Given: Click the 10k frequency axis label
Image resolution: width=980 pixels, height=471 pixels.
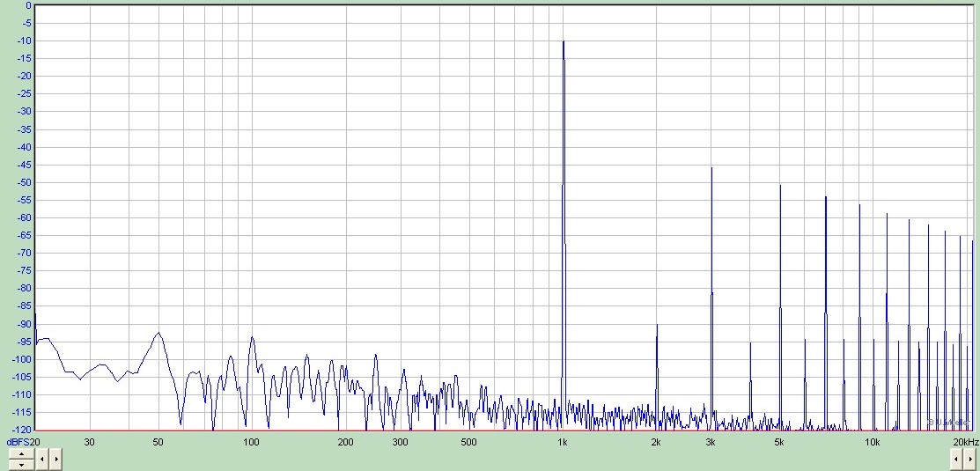Looking at the screenshot, I should click(x=873, y=442).
